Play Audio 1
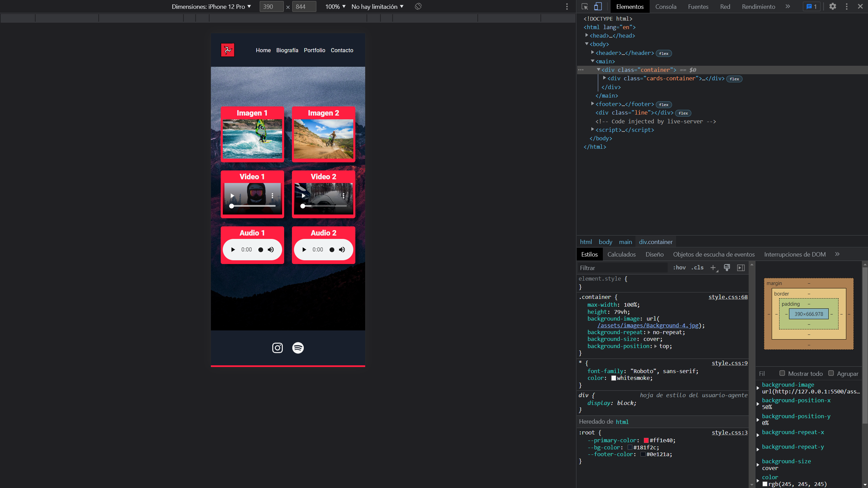 click(233, 250)
